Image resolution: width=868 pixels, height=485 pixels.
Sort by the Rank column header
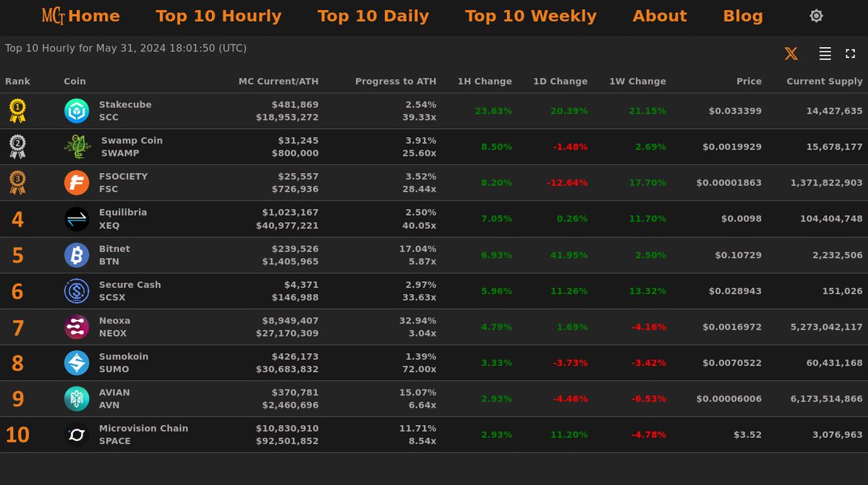tap(17, 81)
